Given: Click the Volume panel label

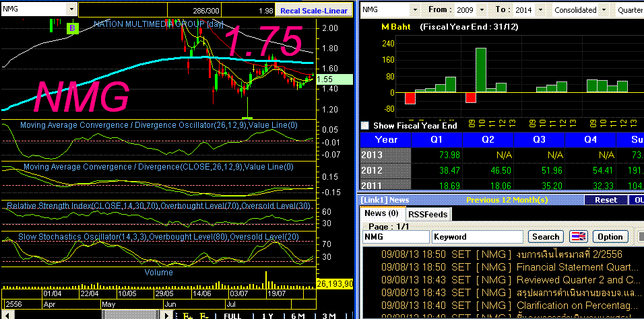Looking at the screenshot, I should [158, 272].
